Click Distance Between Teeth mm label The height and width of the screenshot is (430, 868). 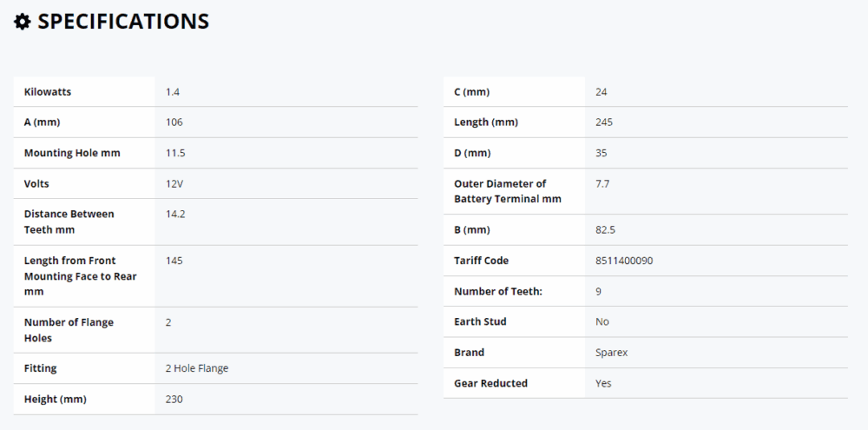coord(69,222)
